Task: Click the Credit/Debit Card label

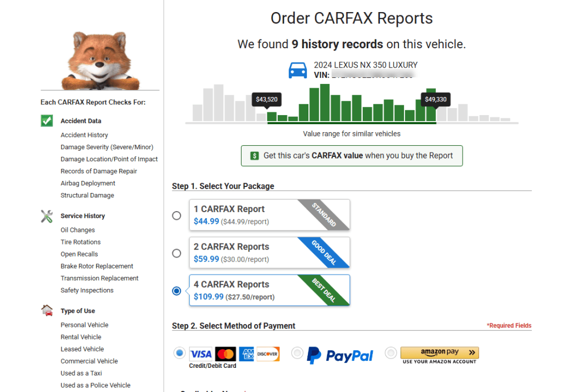Action: [212, 366]
